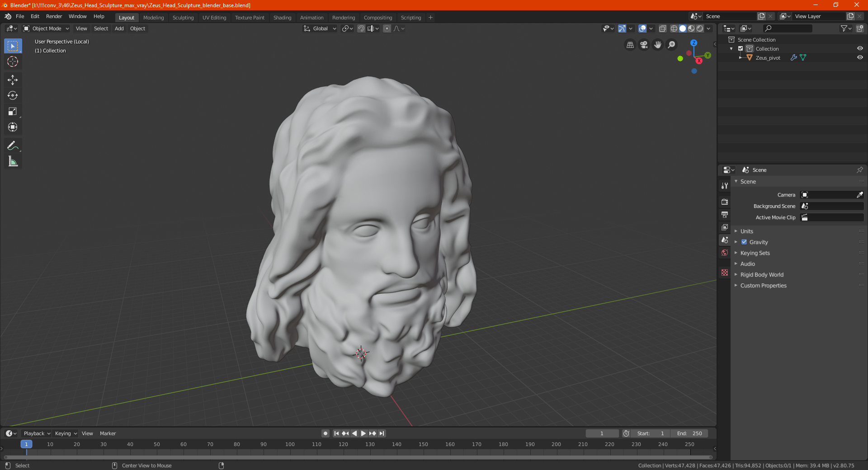The height and width of the screenshot is (470, 868).
Task: Open the View Layer properties tab
Action: pyautogui.click(x=725, y=227)
